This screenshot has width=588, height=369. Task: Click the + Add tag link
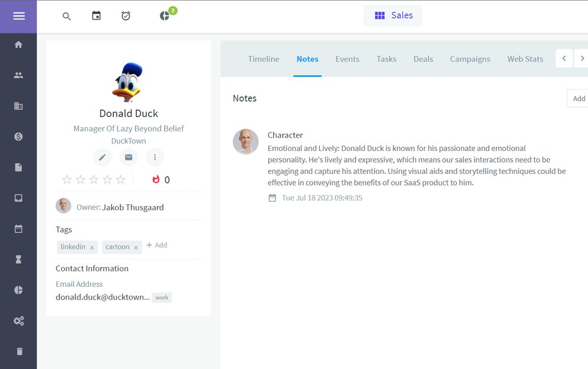pyautogui.click(x=157, y=245)
